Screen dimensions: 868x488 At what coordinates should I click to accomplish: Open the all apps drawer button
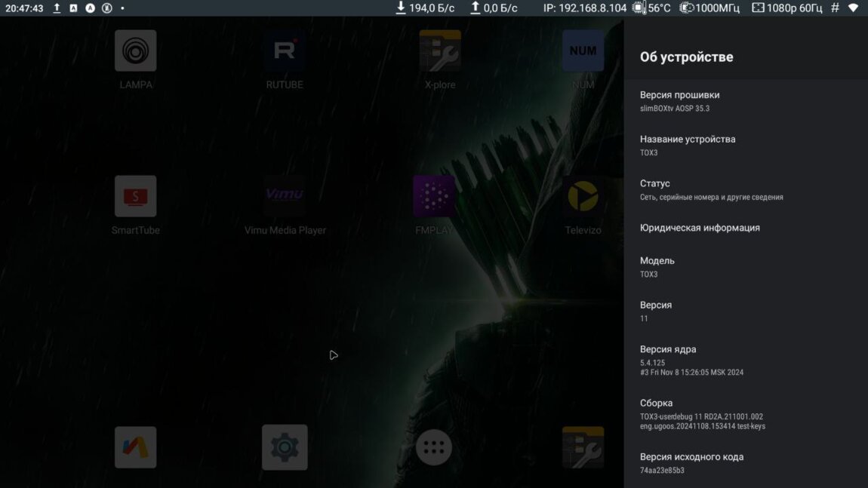434,448
